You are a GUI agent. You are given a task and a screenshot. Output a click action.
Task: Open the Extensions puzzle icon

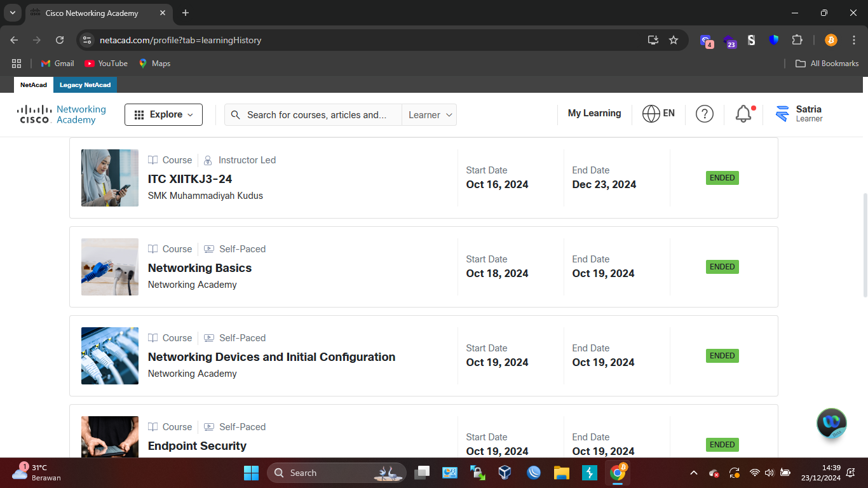click(x=797, y=40)
